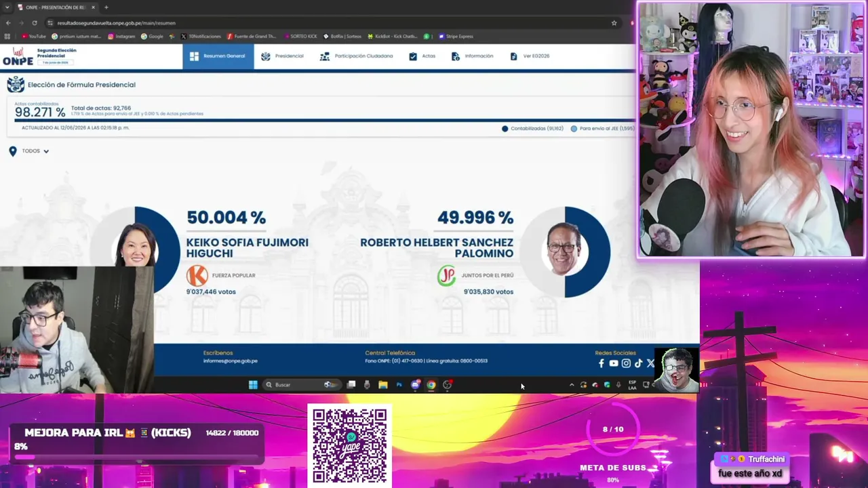
Task: Click the national coat of arms icon
Action: tap(16, 85)
